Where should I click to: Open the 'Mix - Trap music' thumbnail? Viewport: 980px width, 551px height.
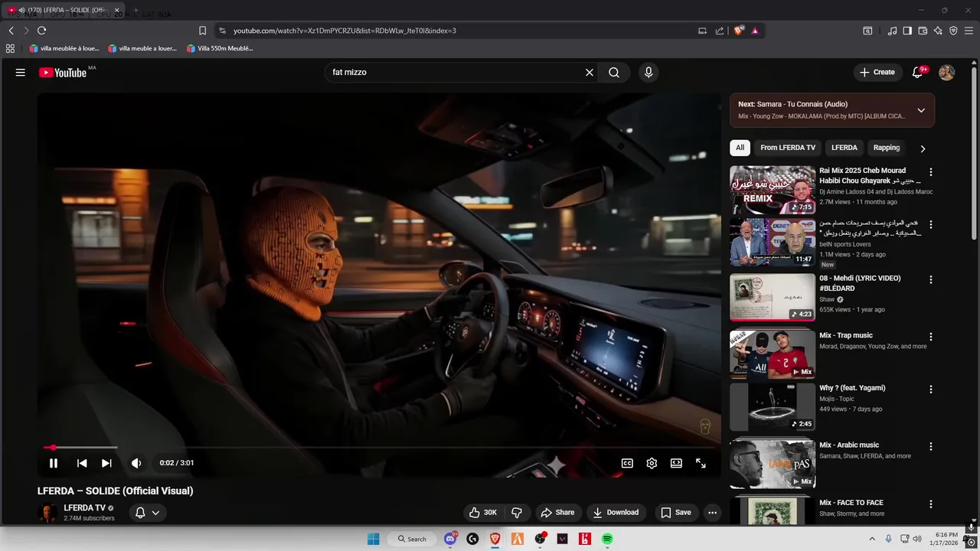773,354
